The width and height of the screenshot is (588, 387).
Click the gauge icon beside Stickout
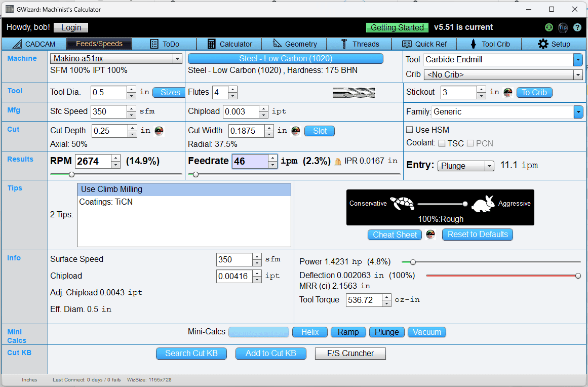click(x=508, y=92)
